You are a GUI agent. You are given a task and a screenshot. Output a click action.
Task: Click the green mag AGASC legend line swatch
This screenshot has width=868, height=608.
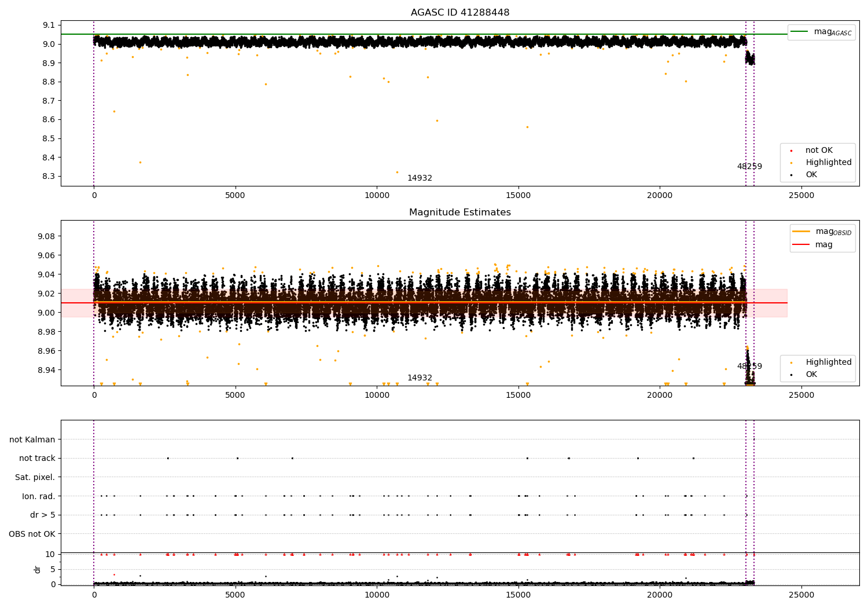tap(800, 32)
